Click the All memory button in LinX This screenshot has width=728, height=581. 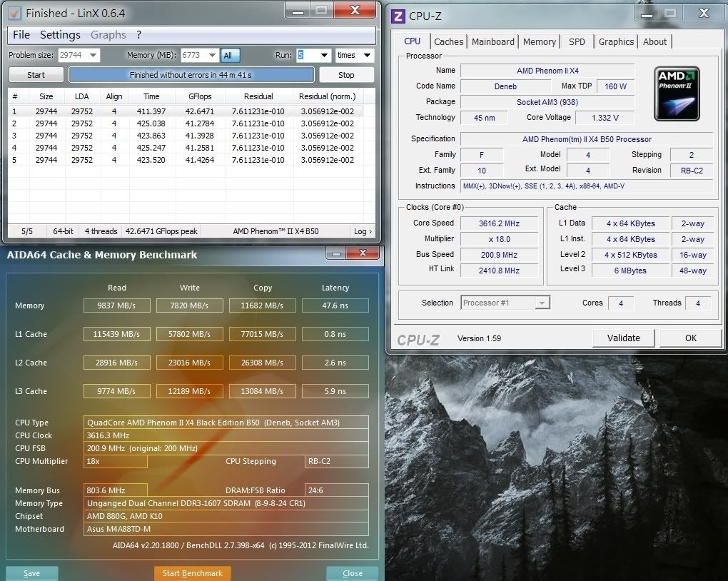coord(230,55)
